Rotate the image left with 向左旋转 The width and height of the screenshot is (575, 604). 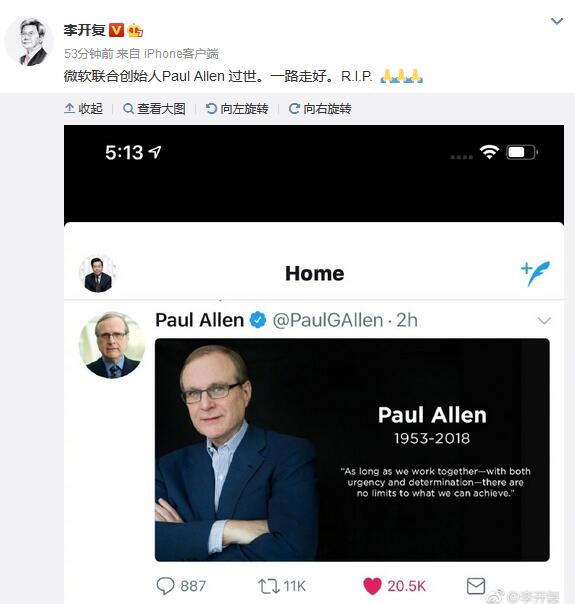237,109
